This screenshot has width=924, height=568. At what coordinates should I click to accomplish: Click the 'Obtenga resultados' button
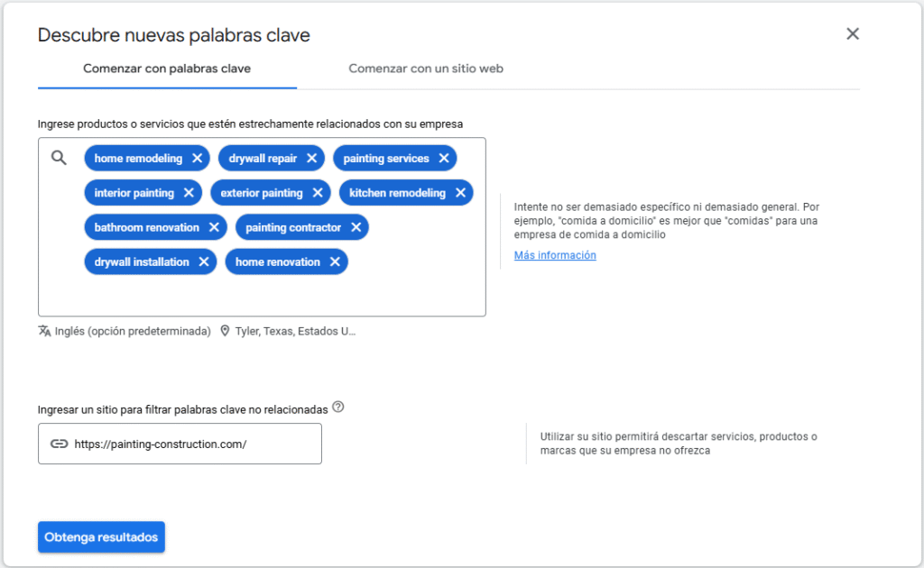pyautogui.click(x=101, y=536)
